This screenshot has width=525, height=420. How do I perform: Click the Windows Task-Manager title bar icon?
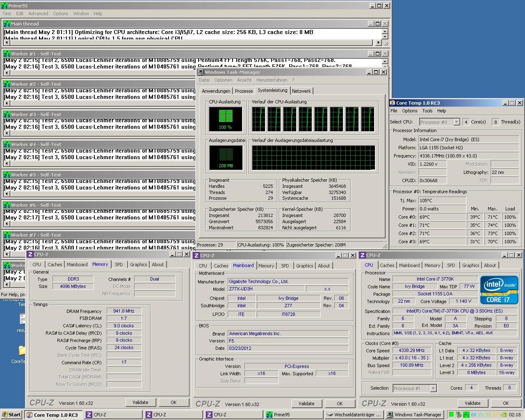click(x=201, y=72)
